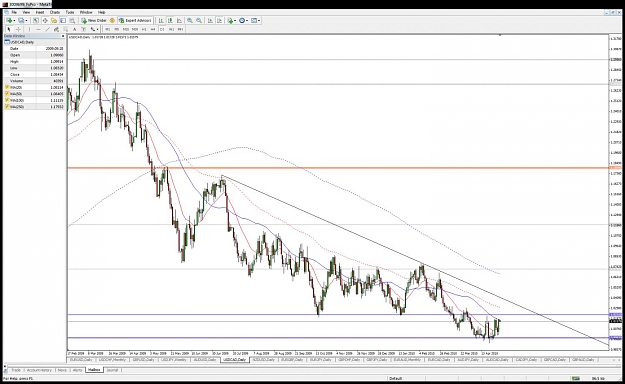Switch to H1 timeframe
The image size is (625, 384).
pyautogui.click(x=144, y=29)
